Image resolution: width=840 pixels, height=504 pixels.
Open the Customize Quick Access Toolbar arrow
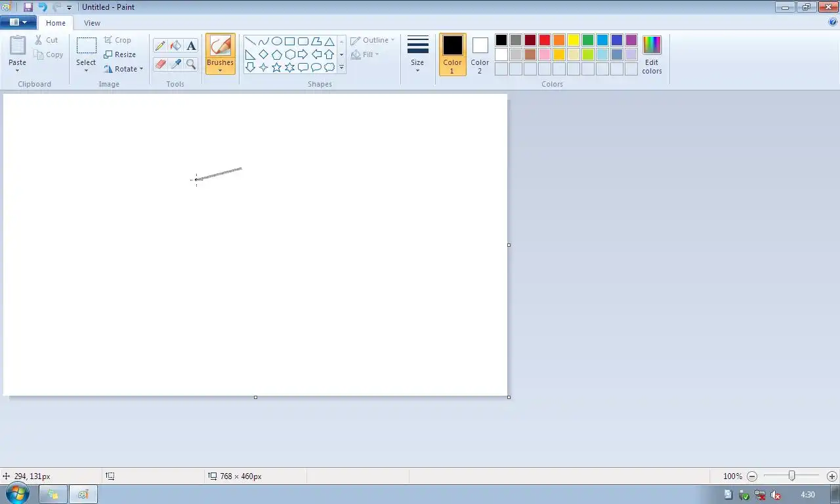(69, 8)
